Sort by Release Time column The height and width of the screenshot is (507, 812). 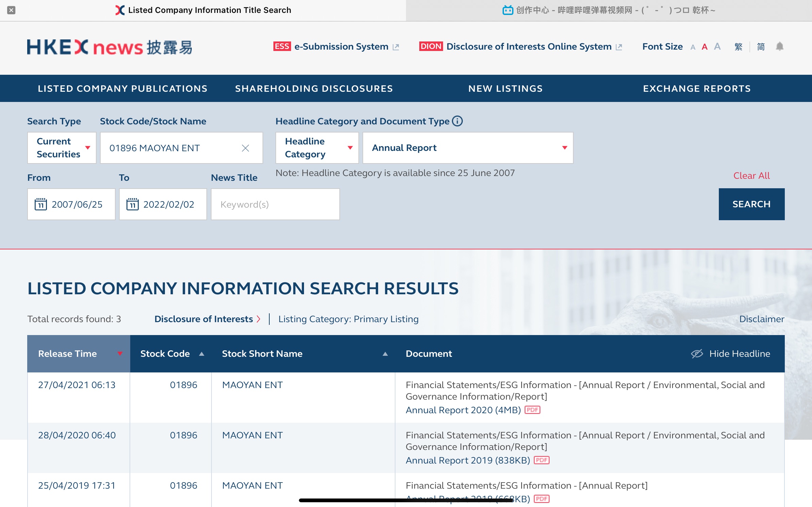[x=79, y=354]
